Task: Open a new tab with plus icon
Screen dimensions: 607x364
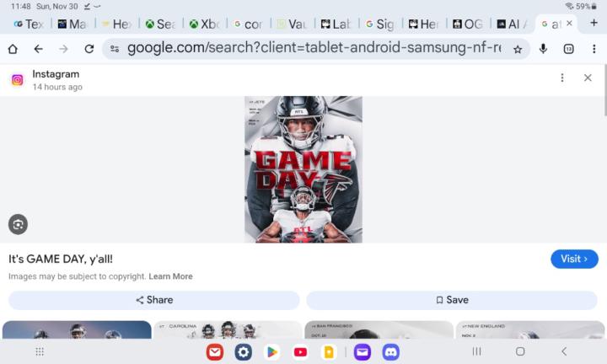Action: [x=594, y=23]
